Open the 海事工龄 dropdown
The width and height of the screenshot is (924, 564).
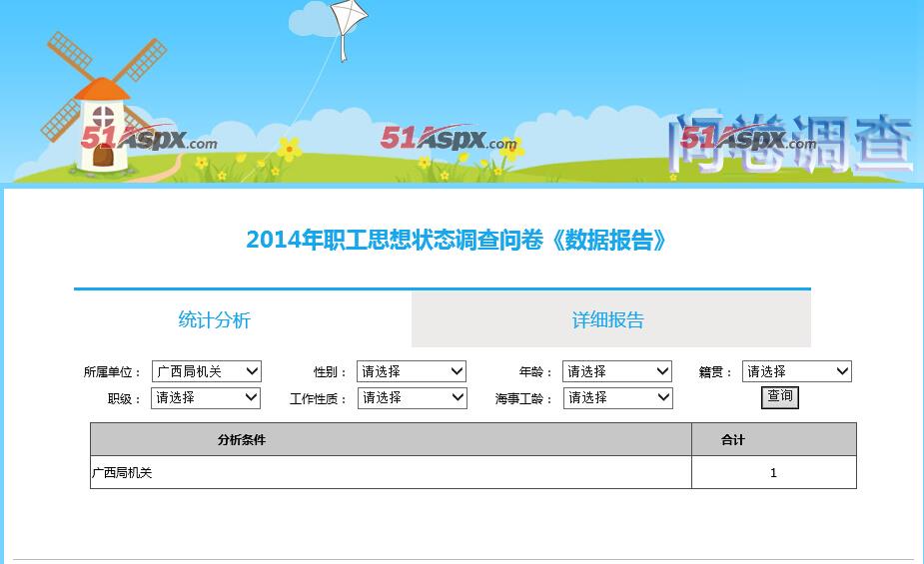pyautogui.click(x=618, y=398)
